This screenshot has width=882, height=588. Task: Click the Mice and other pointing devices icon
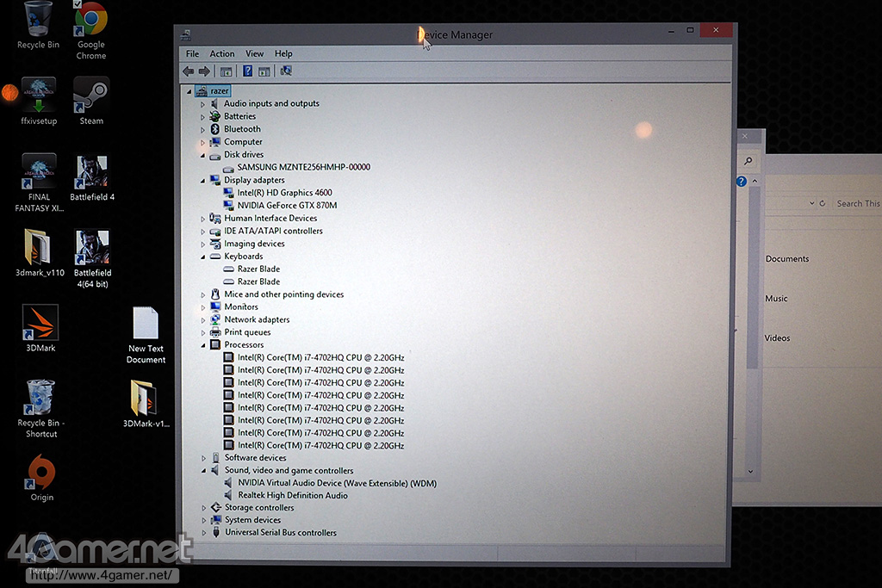pyautogui.click(x=215, y=294)
